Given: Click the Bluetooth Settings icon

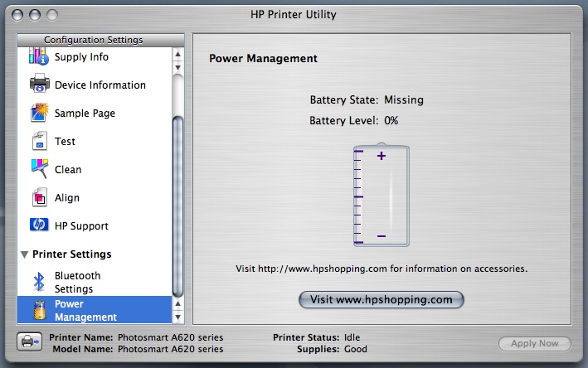Looking at the screenshot, I should click(38, 282).
